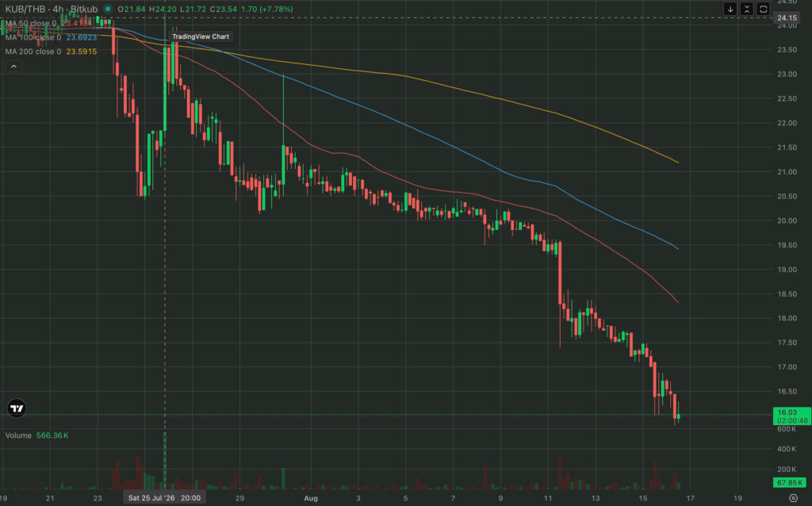Click the Sat 25 Jul '26 20:00 time label
Image resolution: width=812 pixels, height=506 pixels.
pyautogui.click(x=165, y=498)
